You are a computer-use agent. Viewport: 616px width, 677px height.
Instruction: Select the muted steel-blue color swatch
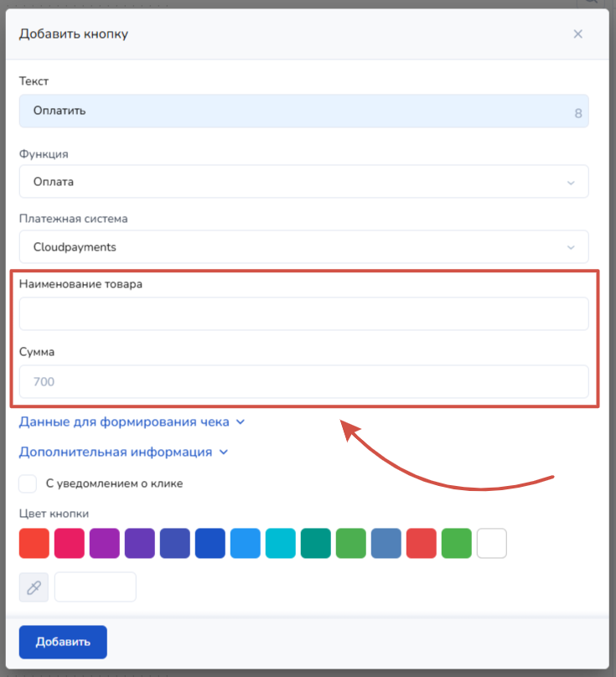386,544
